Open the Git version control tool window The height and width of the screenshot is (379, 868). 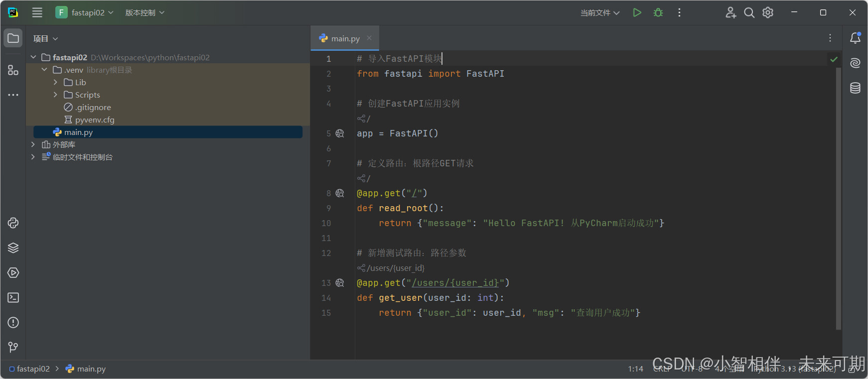(13, 347)
